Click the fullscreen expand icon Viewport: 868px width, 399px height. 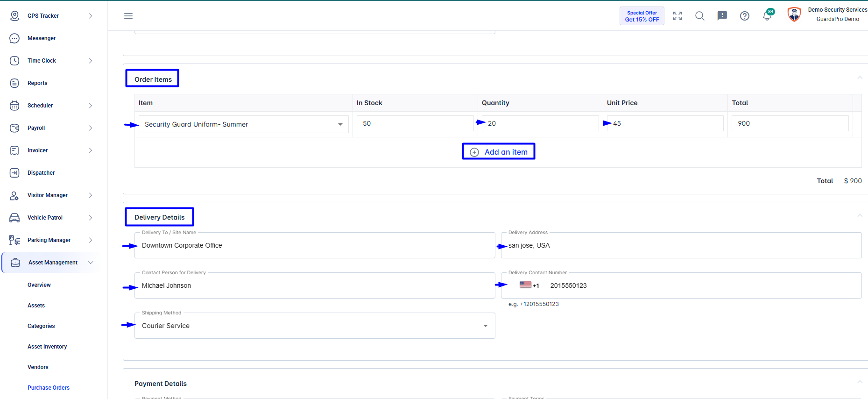pos(677,16)
